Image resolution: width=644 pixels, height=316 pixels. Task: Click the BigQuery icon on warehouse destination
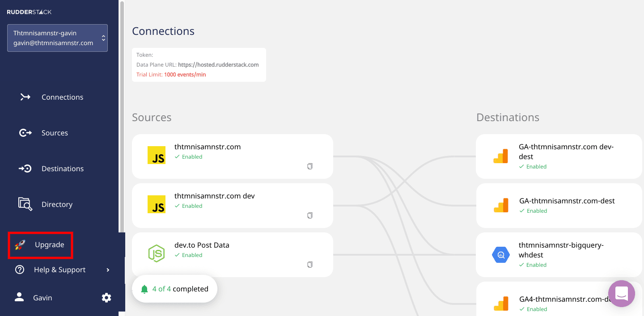pyautogui.click(x=501, y=255)
